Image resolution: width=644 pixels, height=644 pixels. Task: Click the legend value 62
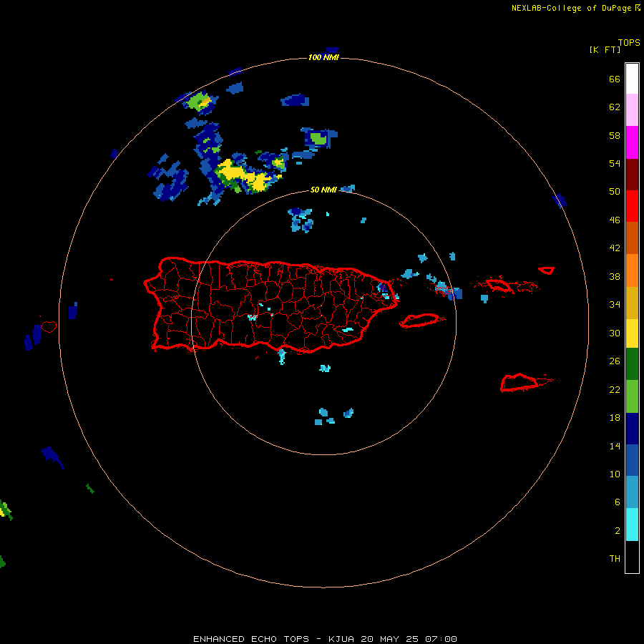(615, 107)
